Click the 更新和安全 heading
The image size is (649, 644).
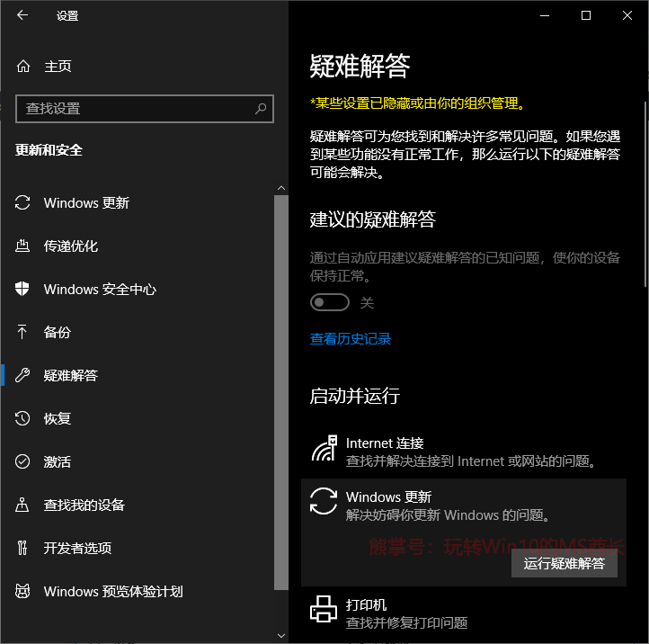pos(49,150)
